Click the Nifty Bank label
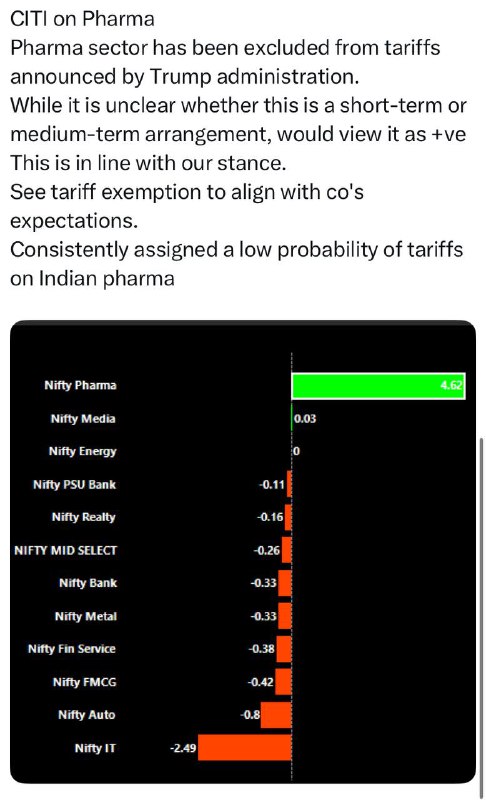The height and width of the screenshot is (800, 486). [x=88, y=583]
